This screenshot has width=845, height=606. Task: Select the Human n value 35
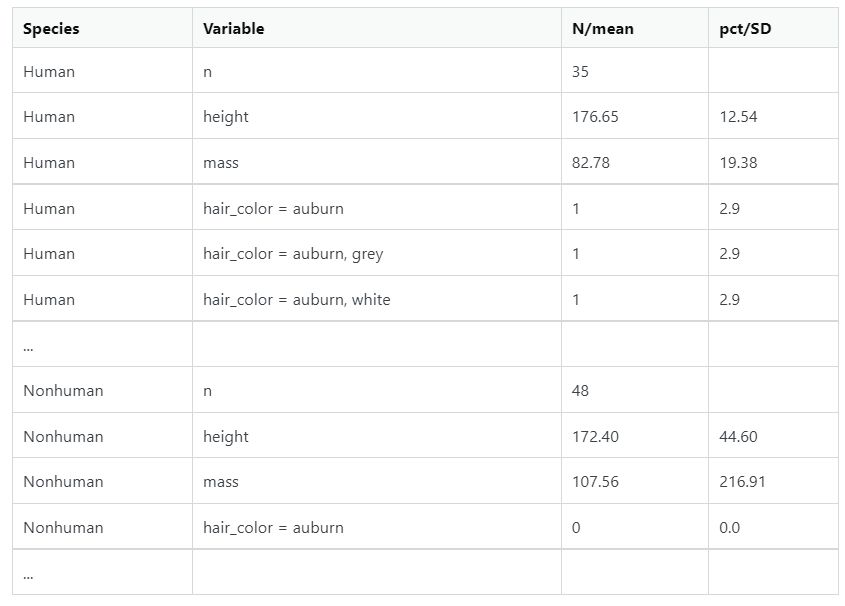(x=581, y=72)
